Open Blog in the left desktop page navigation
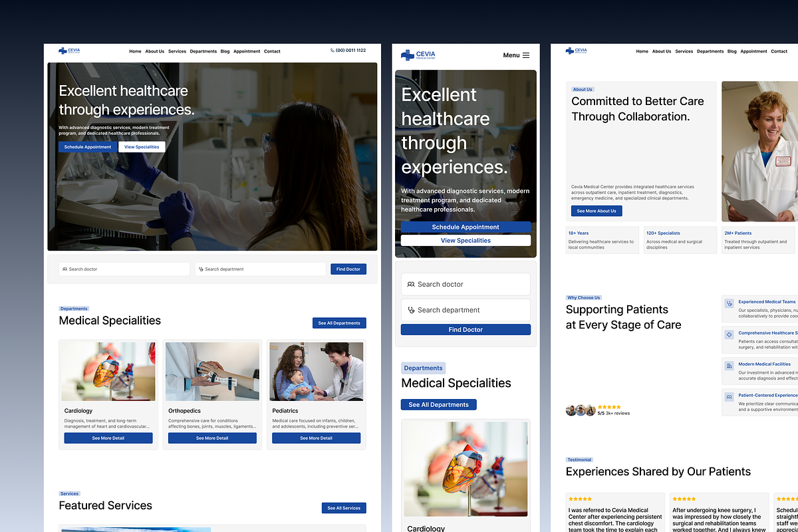Screen dimensions: 798x532 (225, 51)
